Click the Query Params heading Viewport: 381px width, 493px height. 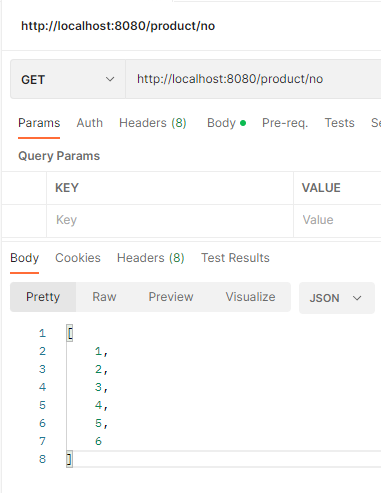(x=59, y=156)
